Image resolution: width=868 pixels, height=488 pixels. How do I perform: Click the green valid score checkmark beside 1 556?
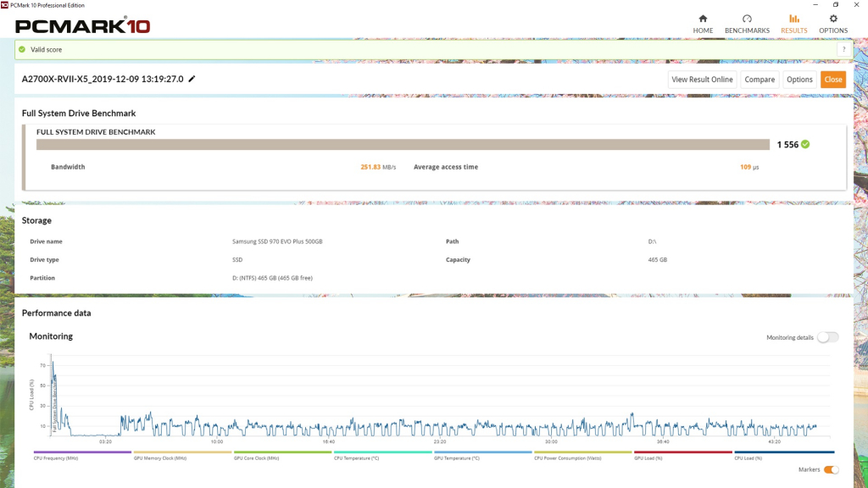click(x=805, y=144)
